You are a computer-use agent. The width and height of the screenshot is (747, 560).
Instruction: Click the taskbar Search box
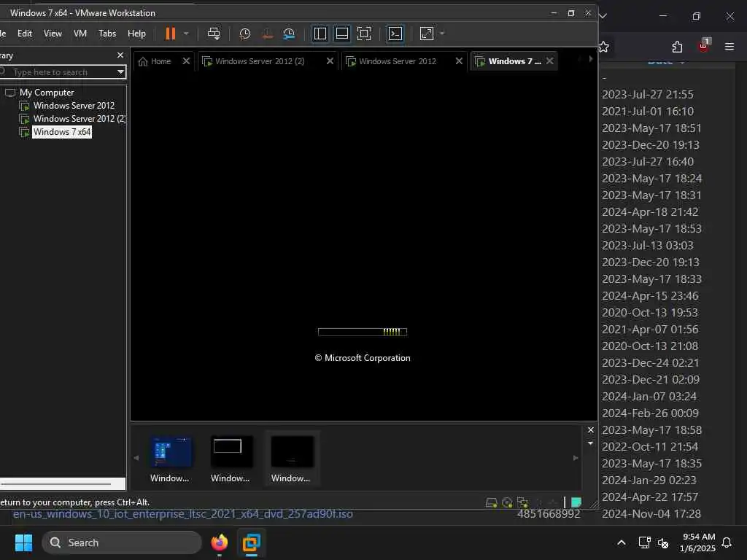(x=122, y=542)
